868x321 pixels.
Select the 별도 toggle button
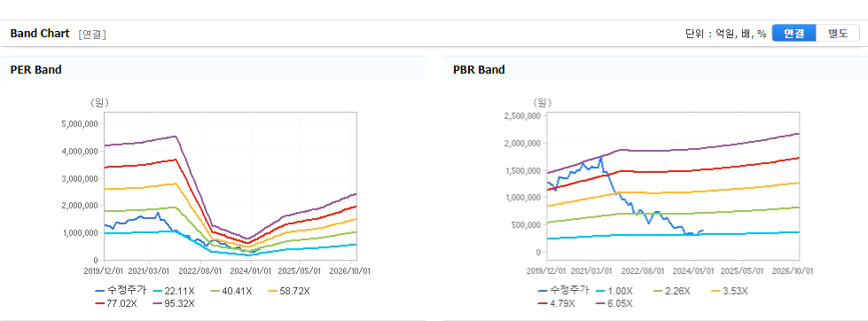(x=838, y=33)
